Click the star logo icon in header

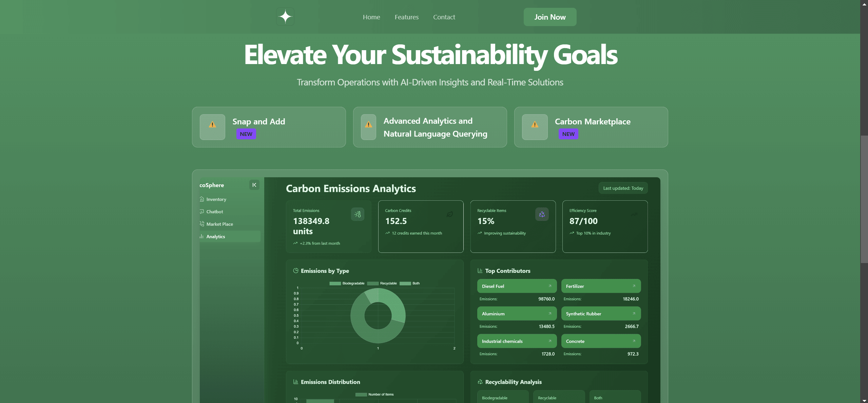point(285,17)
